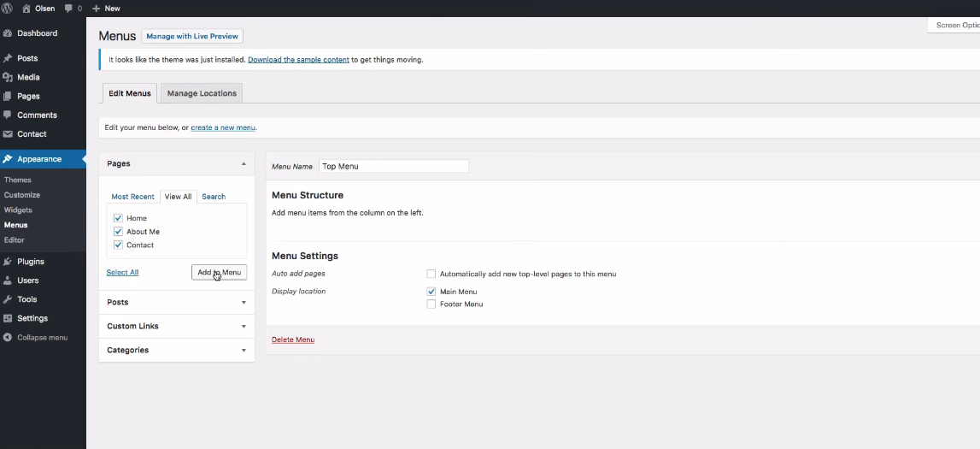Click the plus New content icon
This screenshot has width=980, height=449.
click(97, 9)
